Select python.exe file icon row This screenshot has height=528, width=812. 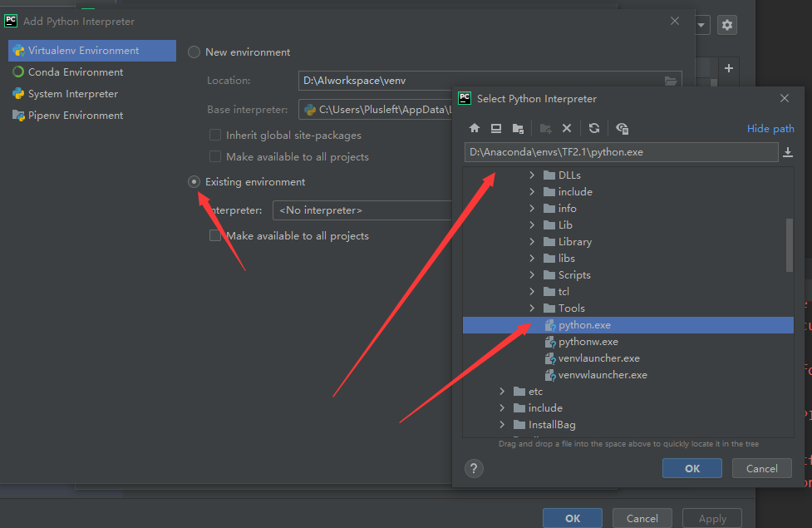(628, 325)
